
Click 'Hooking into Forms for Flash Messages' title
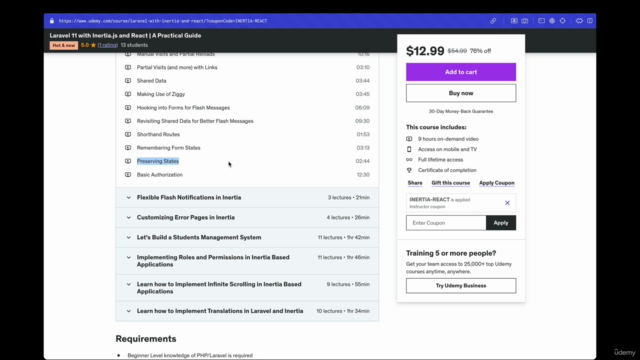pos(183,108)
